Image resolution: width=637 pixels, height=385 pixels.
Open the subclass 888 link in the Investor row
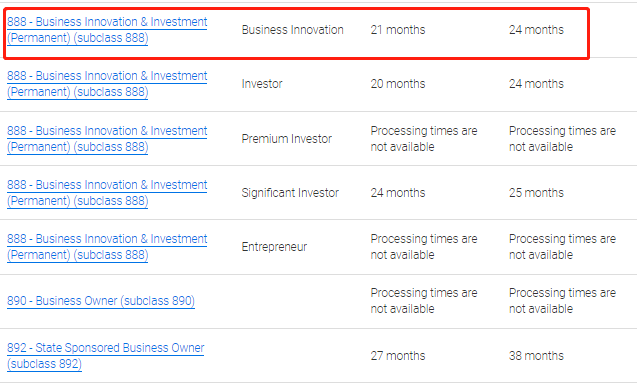(107, 84)
